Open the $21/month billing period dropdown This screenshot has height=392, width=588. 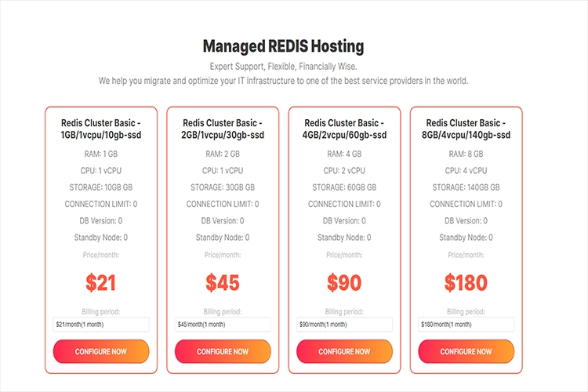tap(101, 325)
